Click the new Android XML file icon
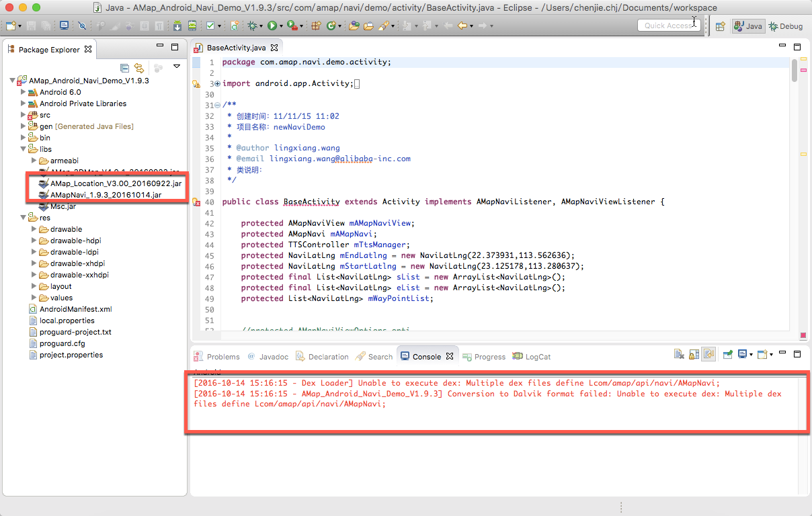812x516 pixels. coord(235,26)
